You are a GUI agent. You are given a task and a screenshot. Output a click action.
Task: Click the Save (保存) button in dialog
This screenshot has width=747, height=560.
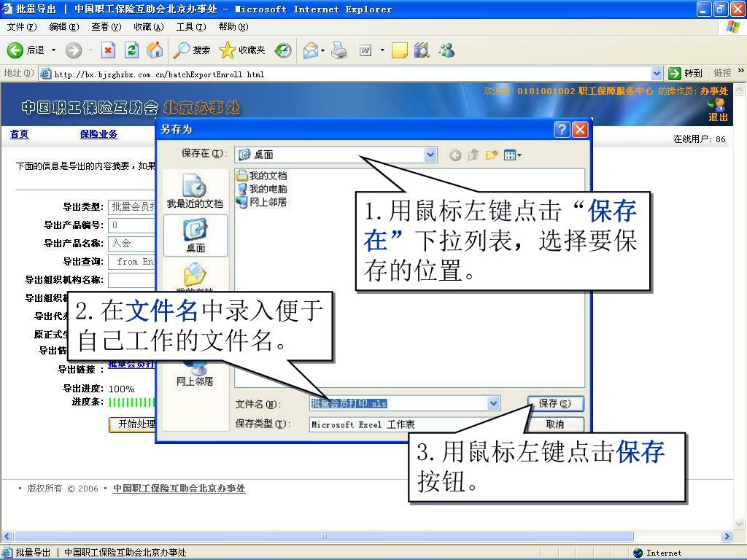[x=555, y=403]
